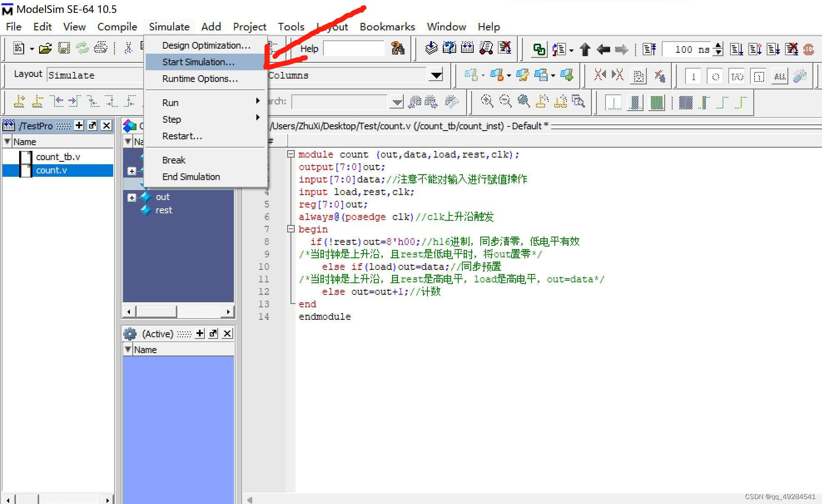This screenshot has height=504, width=822.
Task: Click the new document icon in toolbar
Action: pyautogui.click(x=18, y=49)
